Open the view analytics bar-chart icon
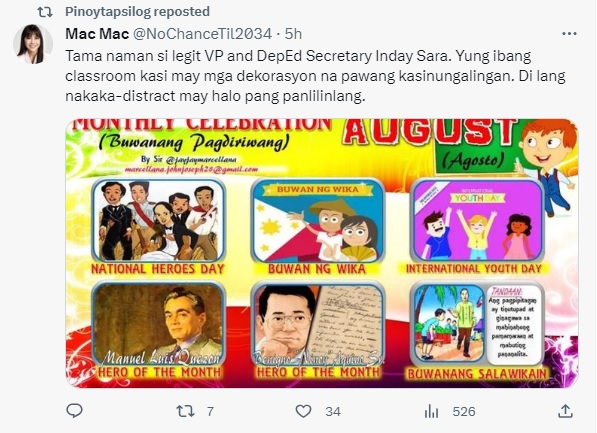The width and height of the screenshot is (597, 433). pyautogui.click(x=431, y=411)
